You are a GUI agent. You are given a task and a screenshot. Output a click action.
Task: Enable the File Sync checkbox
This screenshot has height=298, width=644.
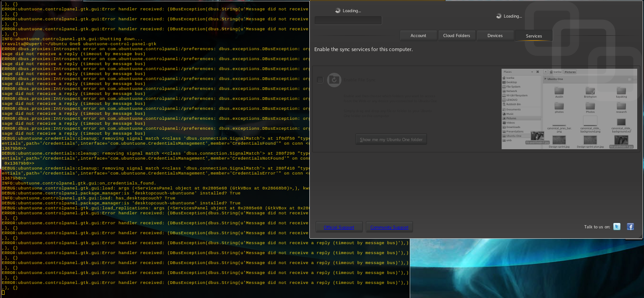point(320,80)
